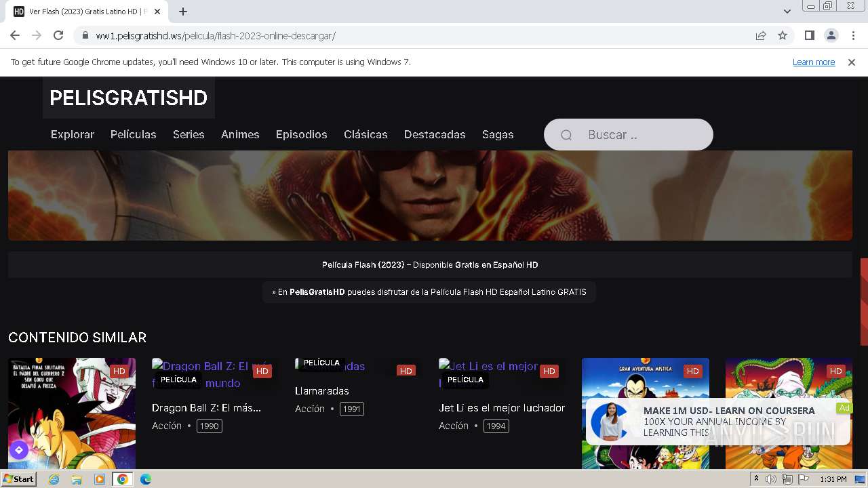Open Jet Li es el mejor luchador
This screenshot has width=868, height=488.
click(x=502, y=408)
